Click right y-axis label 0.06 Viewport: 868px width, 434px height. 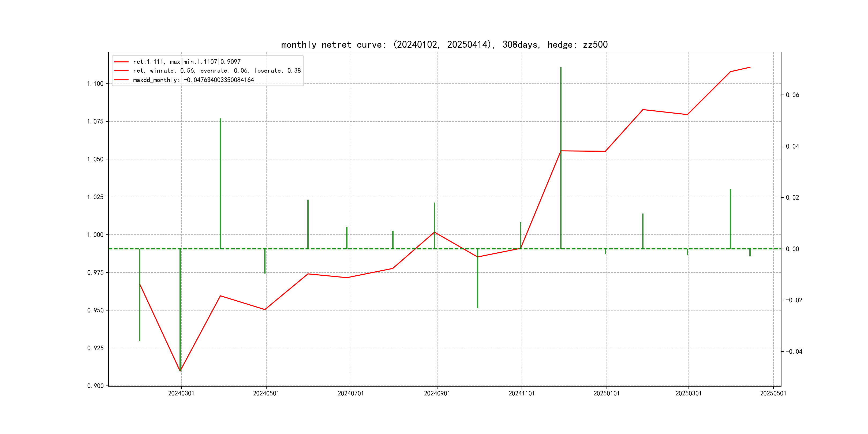pyautogui.click(x=792, y=95)
